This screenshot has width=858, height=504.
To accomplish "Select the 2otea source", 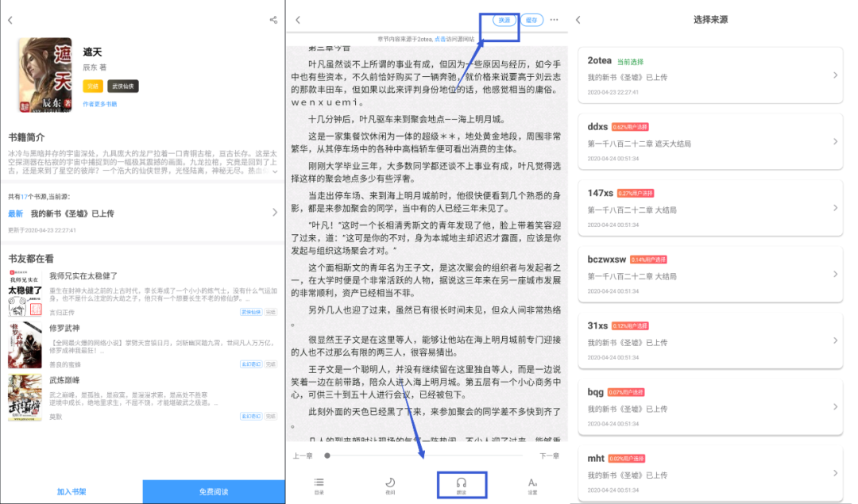I will (x=710, y=75).
